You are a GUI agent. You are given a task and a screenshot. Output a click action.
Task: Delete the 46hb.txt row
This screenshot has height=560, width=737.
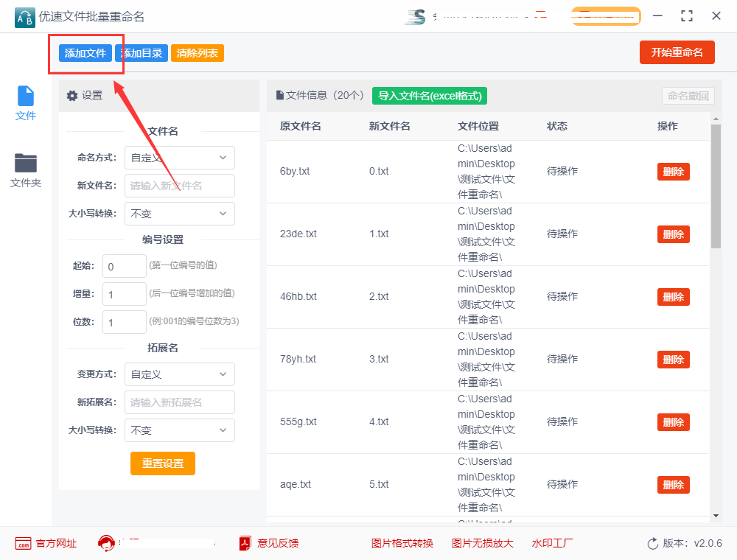pos(673,297)
